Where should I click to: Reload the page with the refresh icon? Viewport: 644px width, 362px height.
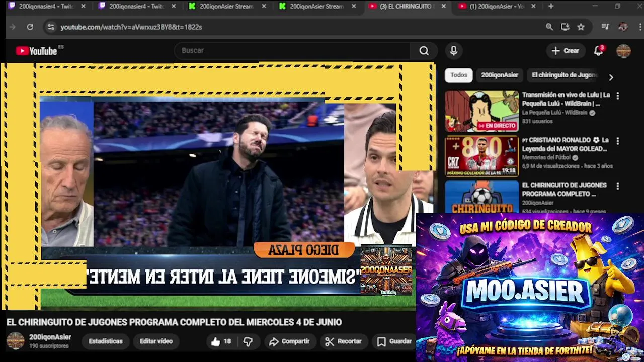click(x=30, y=27)
